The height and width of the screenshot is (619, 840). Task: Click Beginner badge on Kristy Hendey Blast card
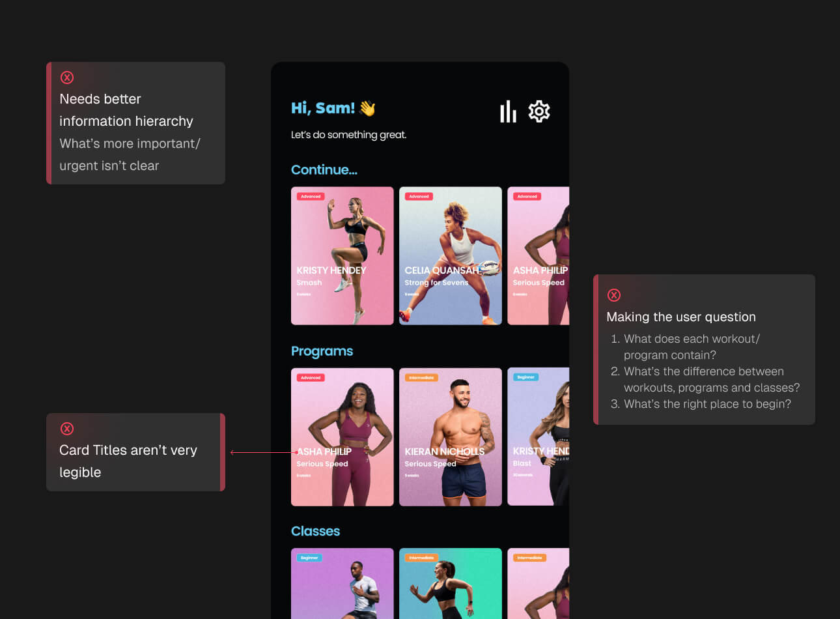click(525, 377)
